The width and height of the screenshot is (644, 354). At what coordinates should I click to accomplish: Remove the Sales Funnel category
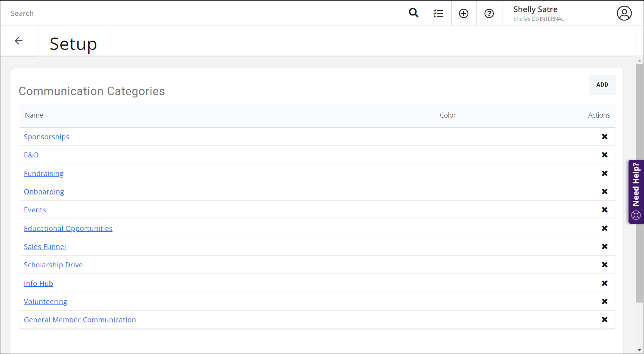click(x=605, y=246)
